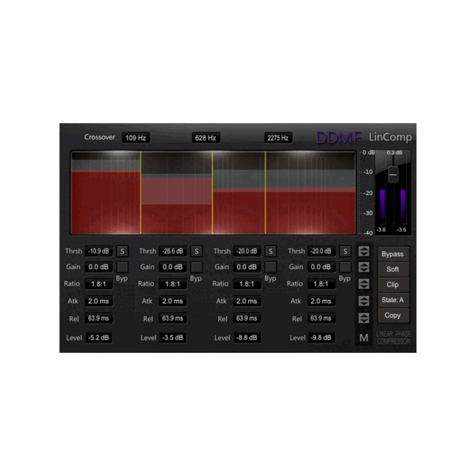Select the 2275 Hz crossover field
The height and width of the screenshot is (476, 476).
pyautogui.click(x=278, y=138)
